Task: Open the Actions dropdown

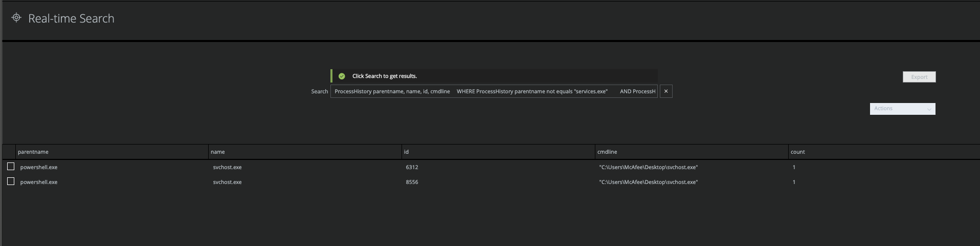Action: [x=902, y=109]
